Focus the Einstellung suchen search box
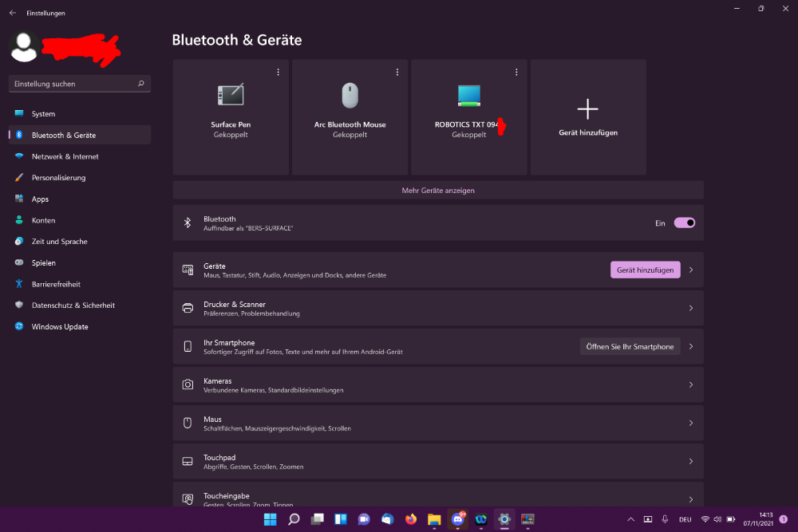The height and width of the screenshot is (532, 798). coord(80,84)
